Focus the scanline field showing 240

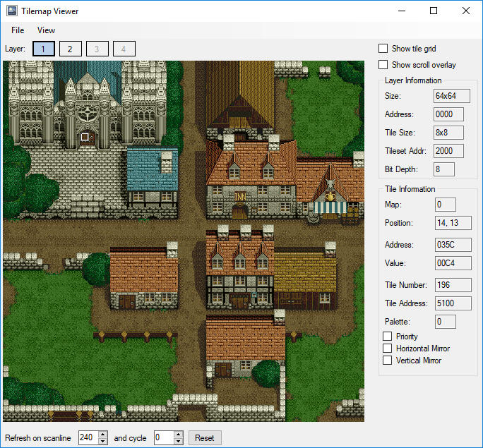pos(89,437)
